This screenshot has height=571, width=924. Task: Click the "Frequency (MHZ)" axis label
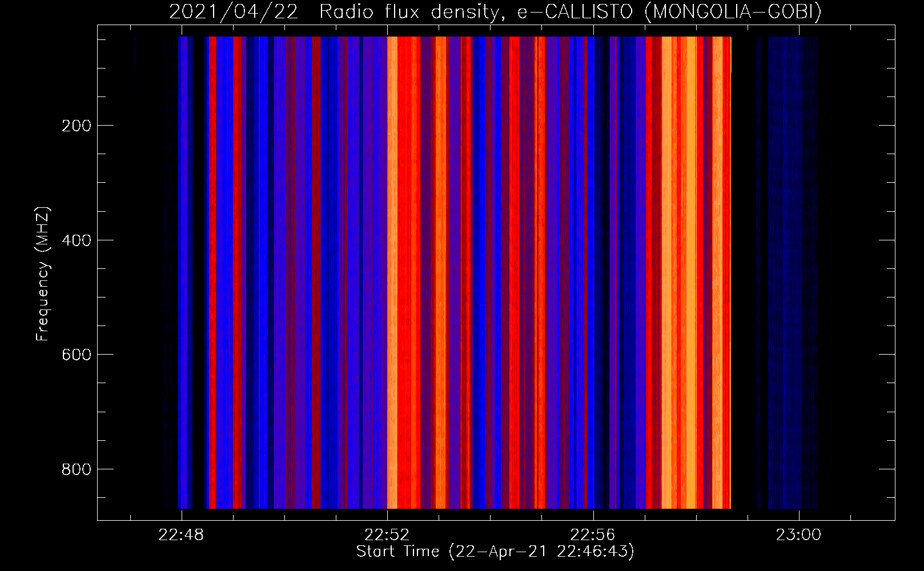tap(43, 274)
